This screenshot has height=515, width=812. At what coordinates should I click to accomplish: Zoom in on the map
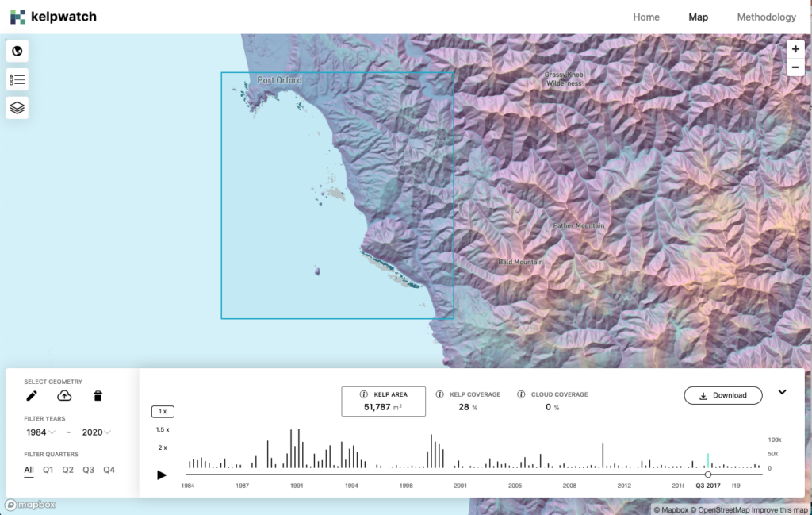point(795,48)
